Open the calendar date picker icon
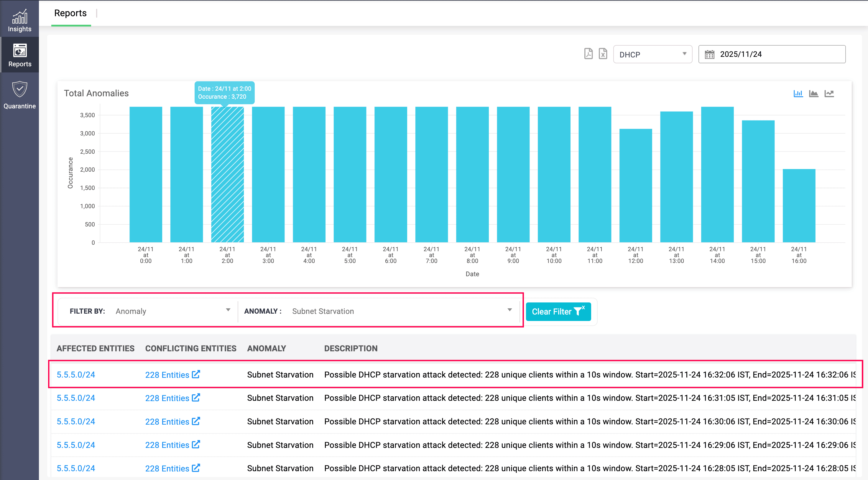Screen dimensions: 868x480 pos(710,54)
